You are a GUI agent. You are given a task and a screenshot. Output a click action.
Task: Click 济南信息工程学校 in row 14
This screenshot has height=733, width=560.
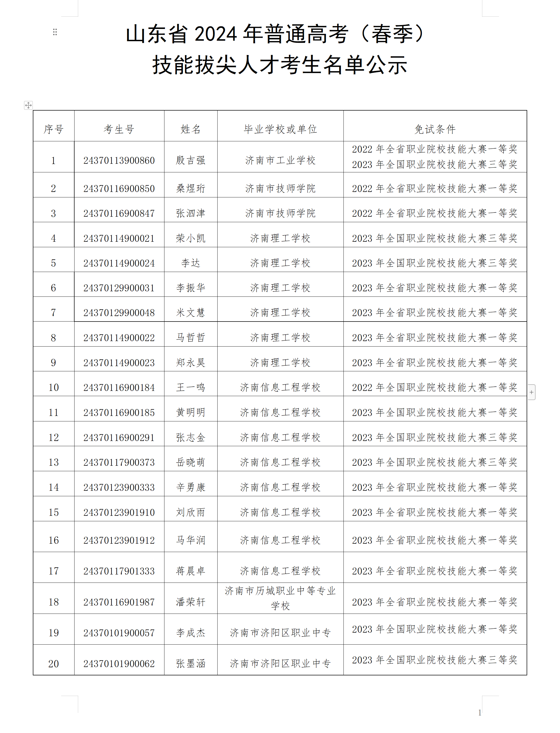[280, 487]
